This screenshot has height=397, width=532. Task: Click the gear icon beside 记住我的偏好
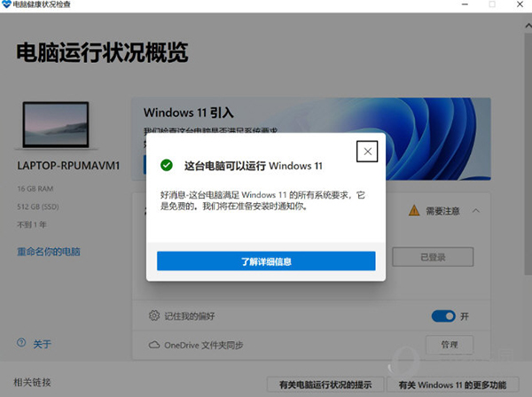point(154,315)
